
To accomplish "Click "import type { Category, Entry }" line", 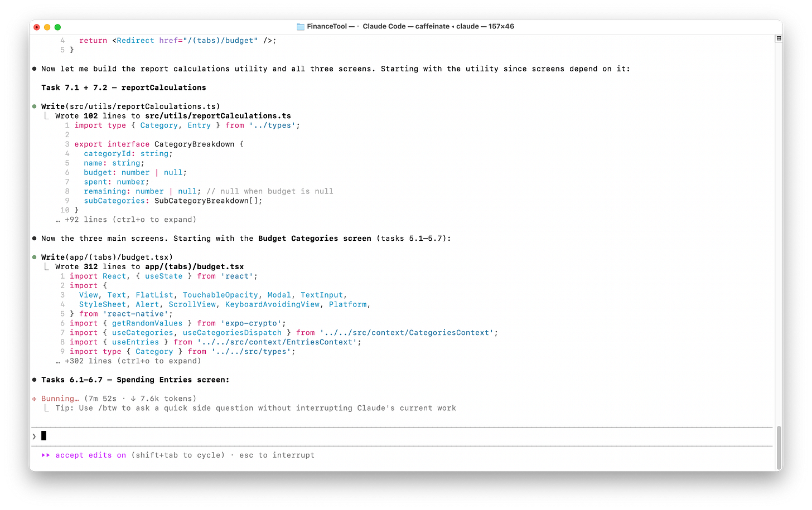I will (x=187, y=125).
